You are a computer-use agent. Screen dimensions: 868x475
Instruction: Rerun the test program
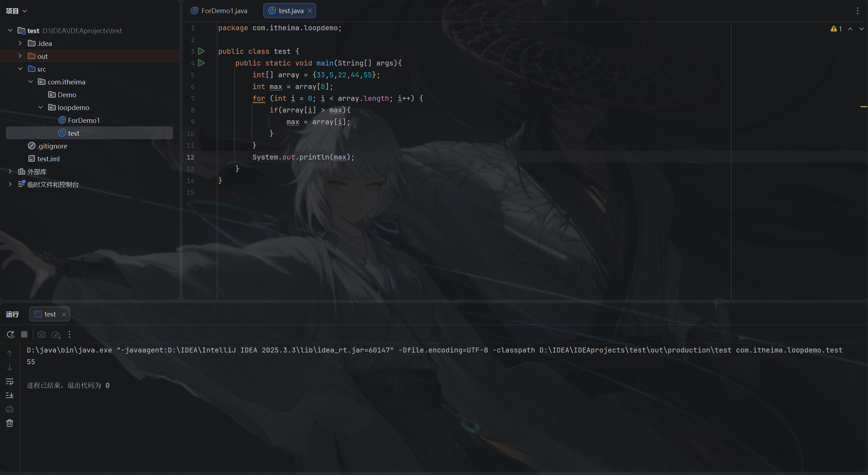(x=10, y=334)
